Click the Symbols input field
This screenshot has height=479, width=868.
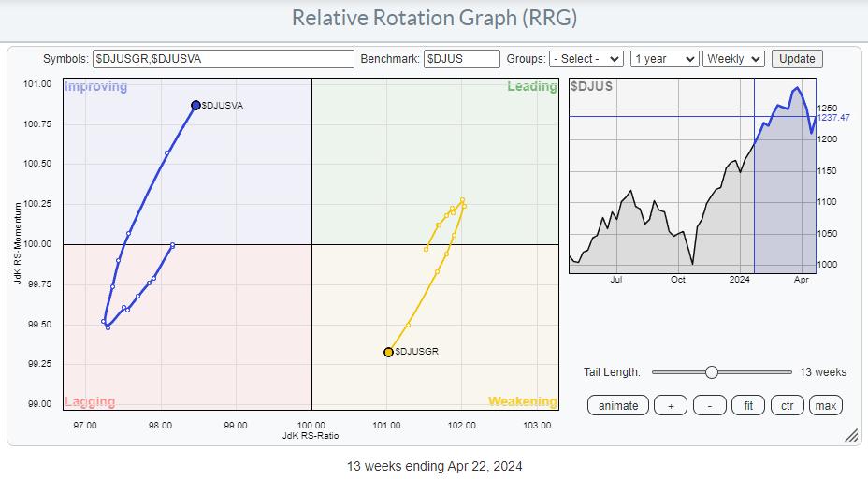(x=224, y=58)
